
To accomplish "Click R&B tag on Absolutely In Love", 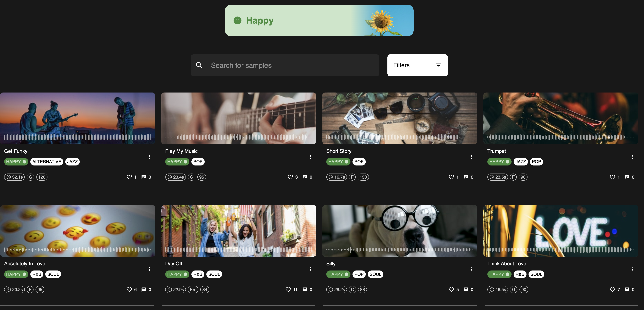I will pos(37,274).
